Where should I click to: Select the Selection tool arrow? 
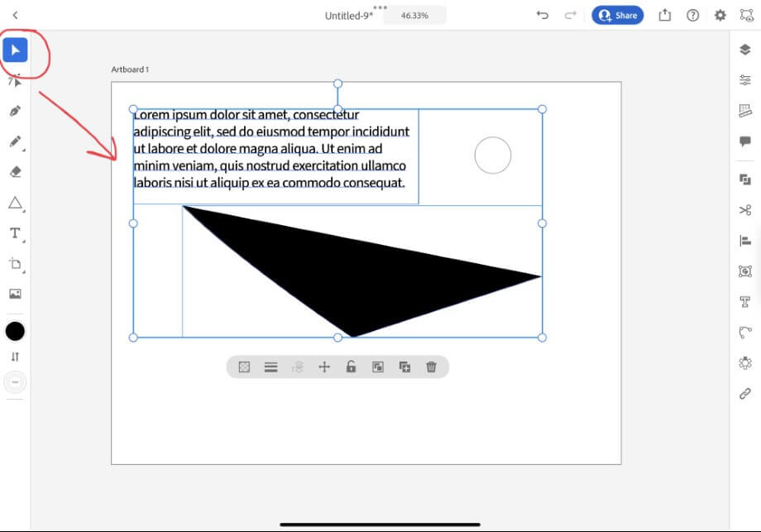pos(15,50)
